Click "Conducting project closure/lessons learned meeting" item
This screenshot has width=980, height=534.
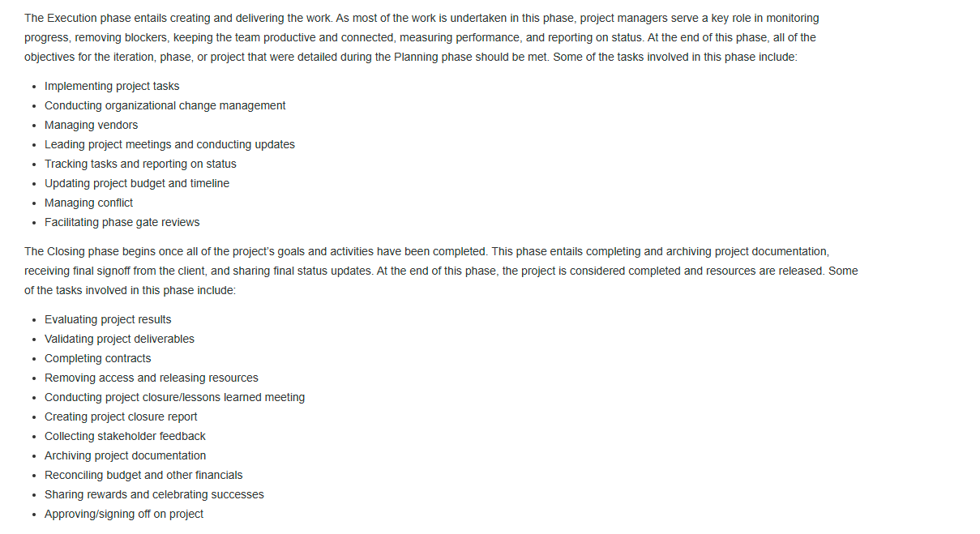click(x=174, y=397)
